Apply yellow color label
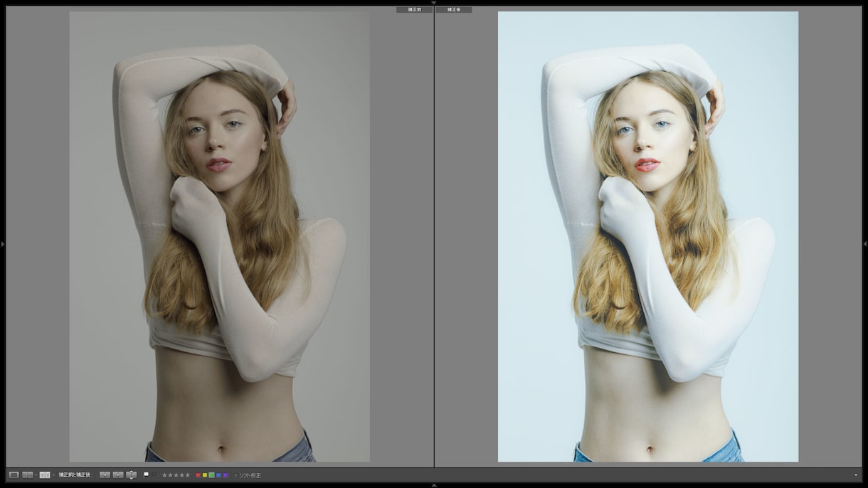 click(x=205, y=474)
